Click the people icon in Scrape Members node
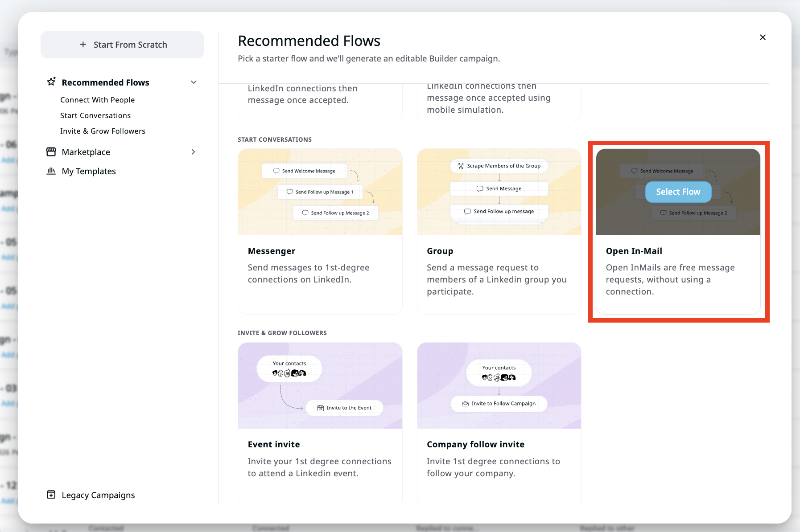 (x=461, y=166)
